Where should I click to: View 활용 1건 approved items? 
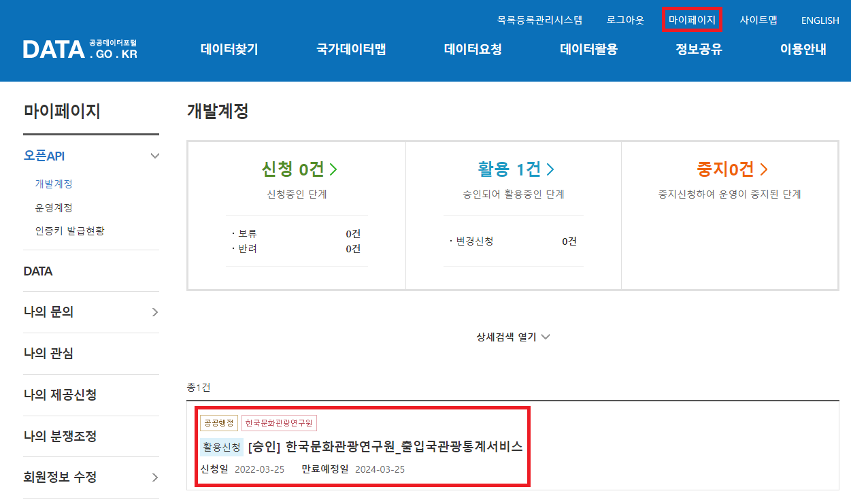click(x=516, y=169)
